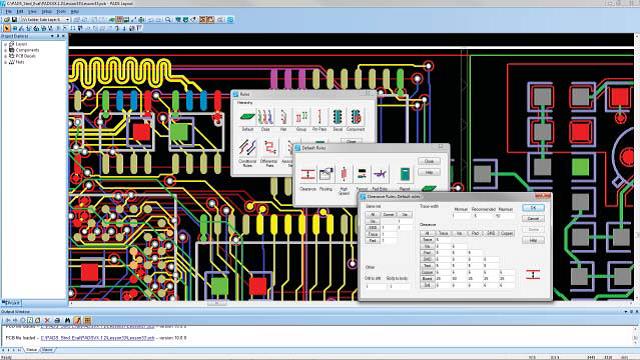Select the Decal rules icon
The height and width of the screenshot is (360, 640).
point(337,117)
